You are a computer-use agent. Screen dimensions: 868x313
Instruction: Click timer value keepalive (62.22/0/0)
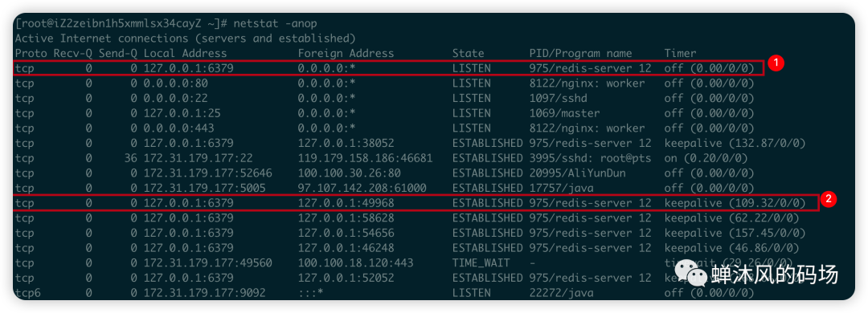732,217
